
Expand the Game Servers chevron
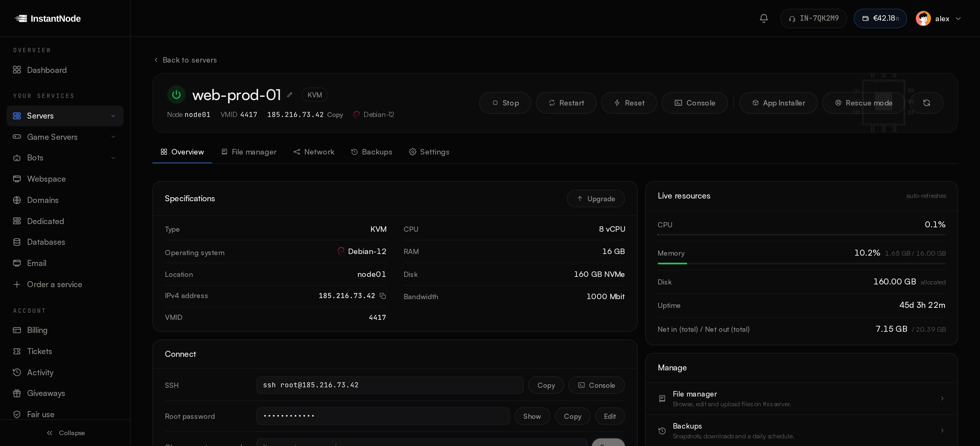point(113,137)
